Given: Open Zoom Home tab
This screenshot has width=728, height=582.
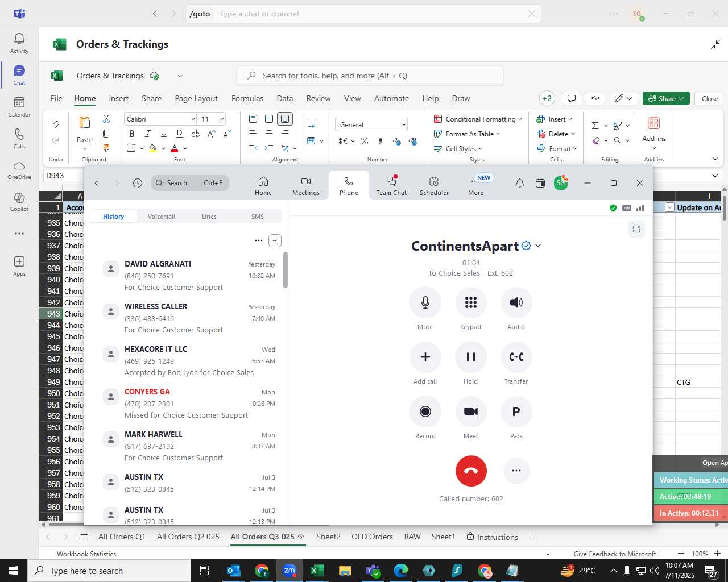Looking at the screenshot, I should click(x=263, y=186).
